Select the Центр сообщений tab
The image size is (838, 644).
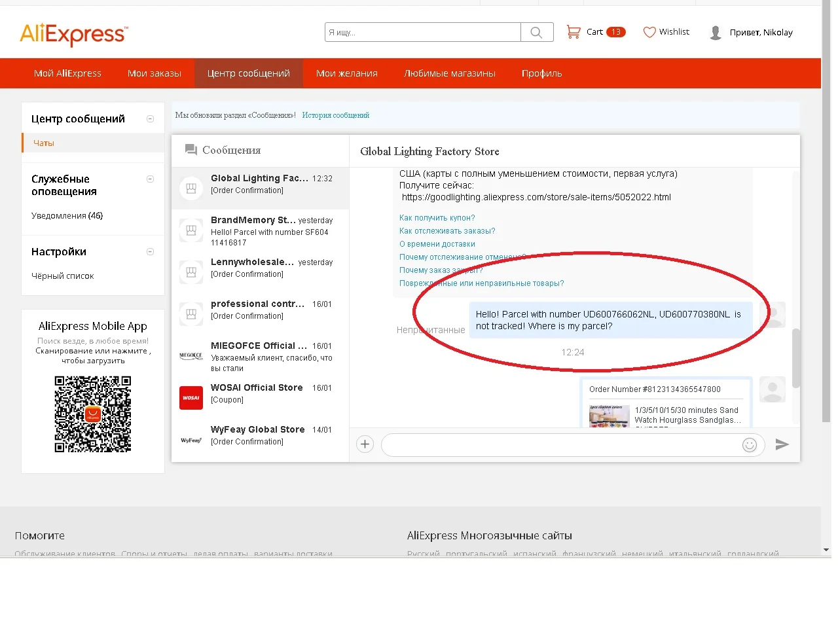pyautogui.click(x=249, y=73)
